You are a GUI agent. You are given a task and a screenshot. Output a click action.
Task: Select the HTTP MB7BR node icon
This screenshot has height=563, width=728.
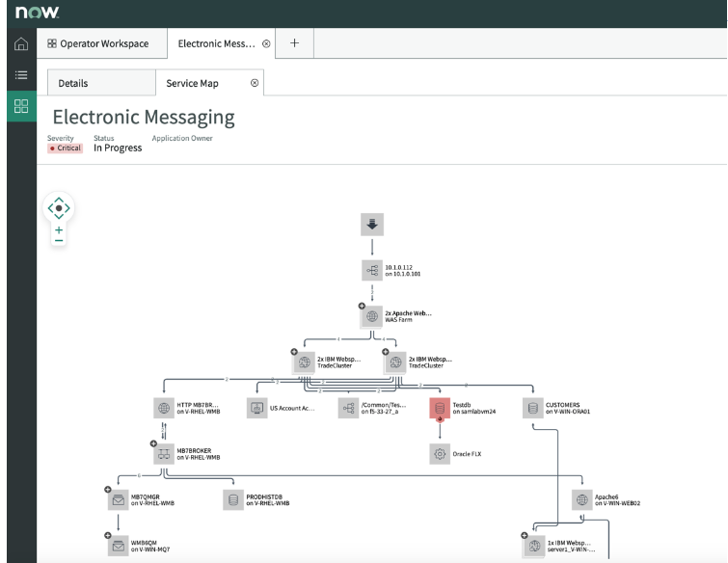[x=164, y=409]
